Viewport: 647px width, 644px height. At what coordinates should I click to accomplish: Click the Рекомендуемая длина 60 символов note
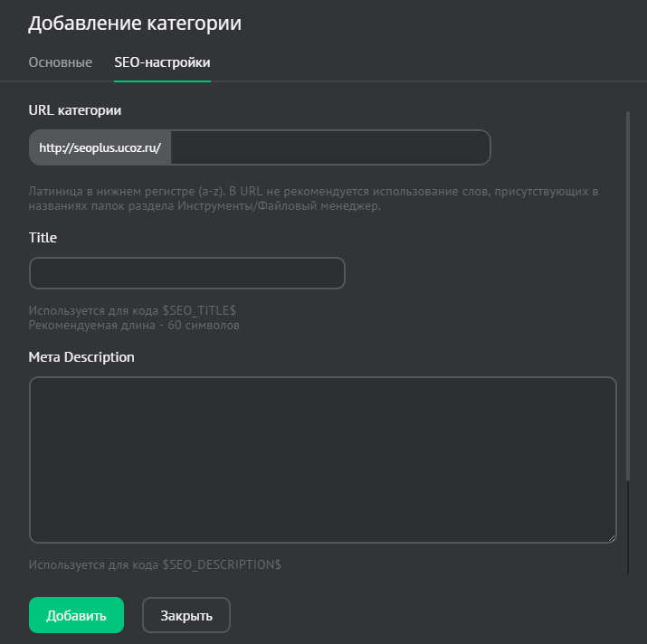pos(134,325)
